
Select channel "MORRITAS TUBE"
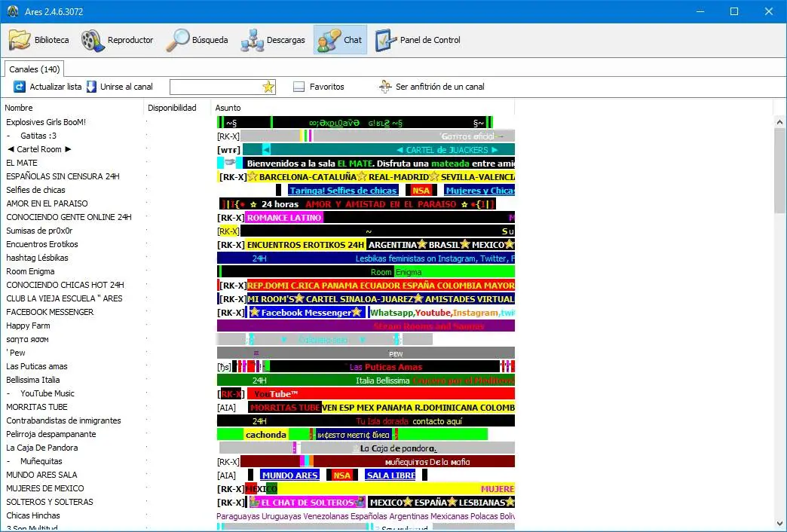coord(37,406)
